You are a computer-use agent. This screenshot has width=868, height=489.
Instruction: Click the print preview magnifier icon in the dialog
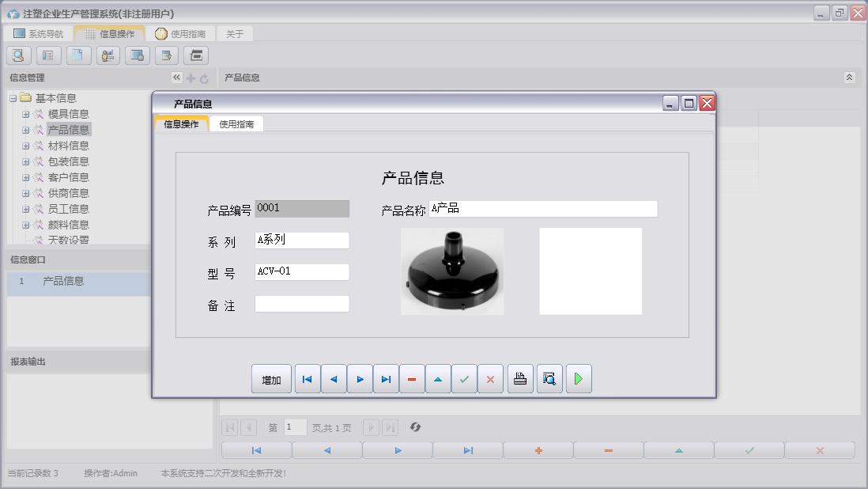pyautogui.click(x=549, y=378)
